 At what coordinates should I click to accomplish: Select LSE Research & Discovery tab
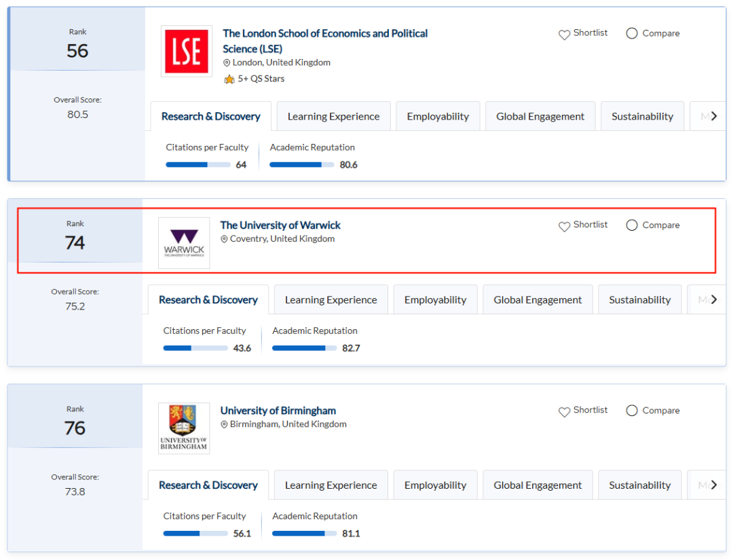pos(211,116)
